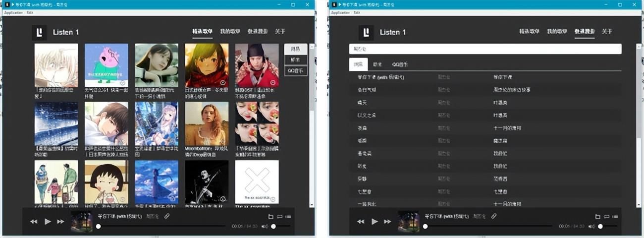Image resolution: width=644 pixels, height=238 pixels.
Task: Open 精选歌单 tab in right window
Action: (x=530, y=31)
